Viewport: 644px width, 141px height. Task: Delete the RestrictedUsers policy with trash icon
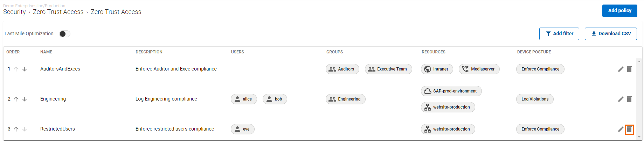pyautogui.click(x=629, y=129)
